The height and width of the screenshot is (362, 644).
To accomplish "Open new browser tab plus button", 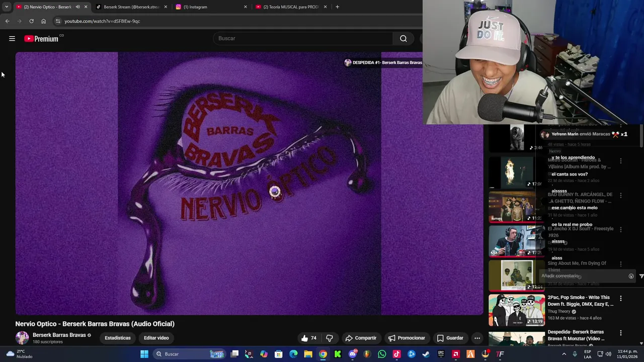I will pos(337,7).
